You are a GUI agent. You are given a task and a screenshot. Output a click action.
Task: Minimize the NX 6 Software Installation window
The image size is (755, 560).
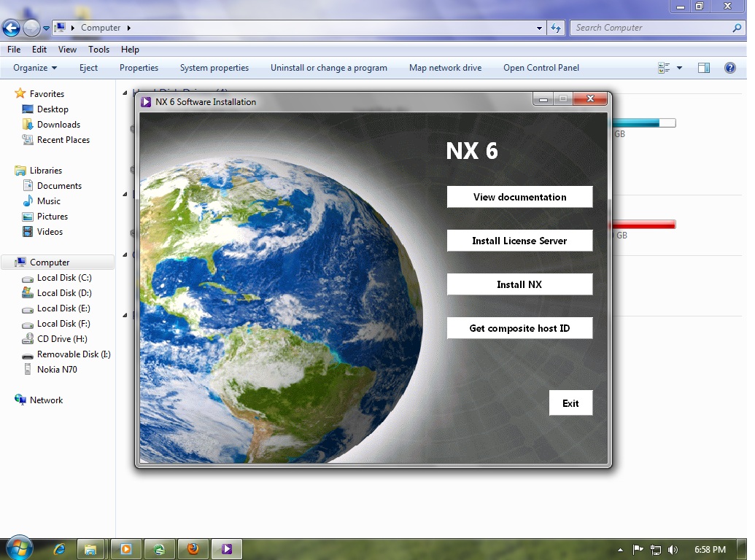[543, 99]
